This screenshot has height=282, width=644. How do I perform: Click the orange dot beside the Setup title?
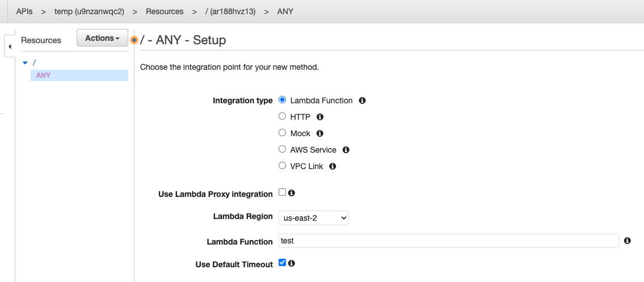[134, 40]
